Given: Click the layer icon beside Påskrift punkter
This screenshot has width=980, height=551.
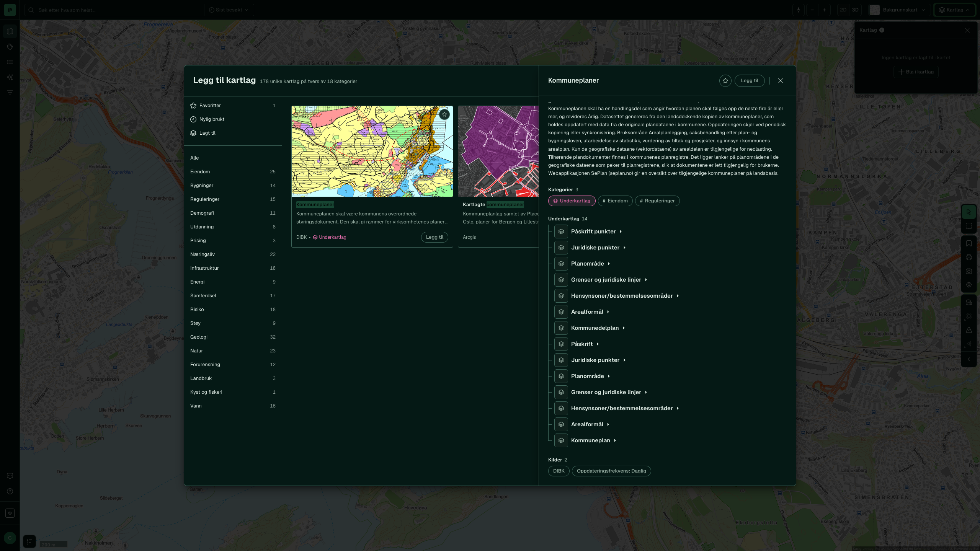Looking at the screenshot, I should (561, 231).
